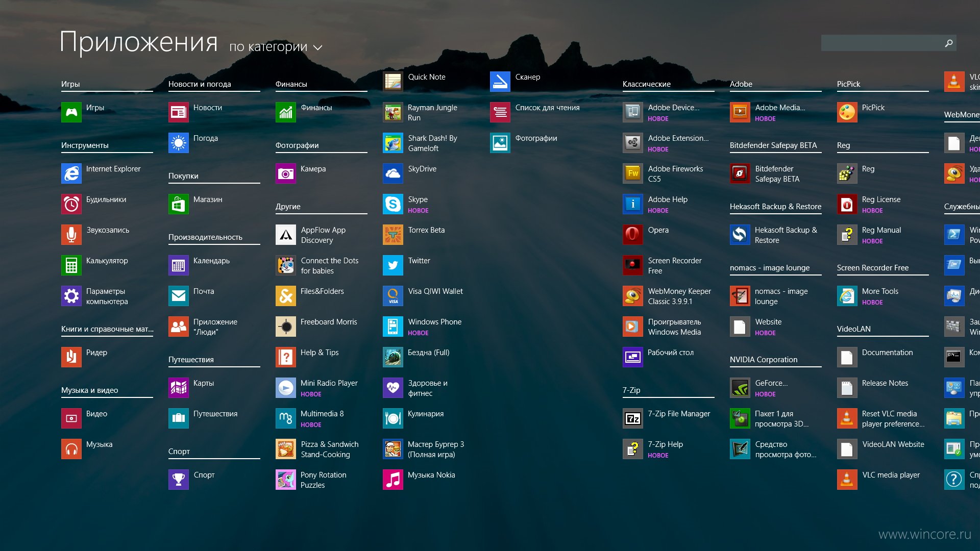Open the Torrex Beta app icon
Image resolution: width=980 pixels, height=551 pixels.
[393, 235]
